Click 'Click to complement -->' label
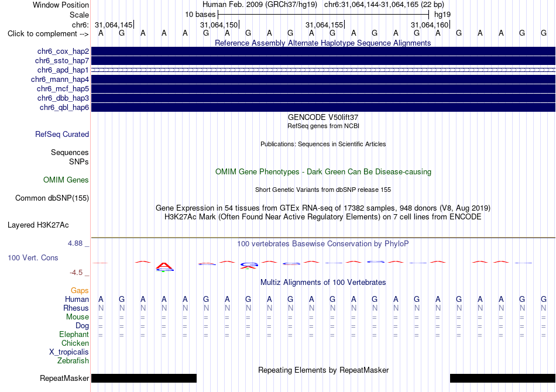Screen dimensions: 556x392 point(48,34)
